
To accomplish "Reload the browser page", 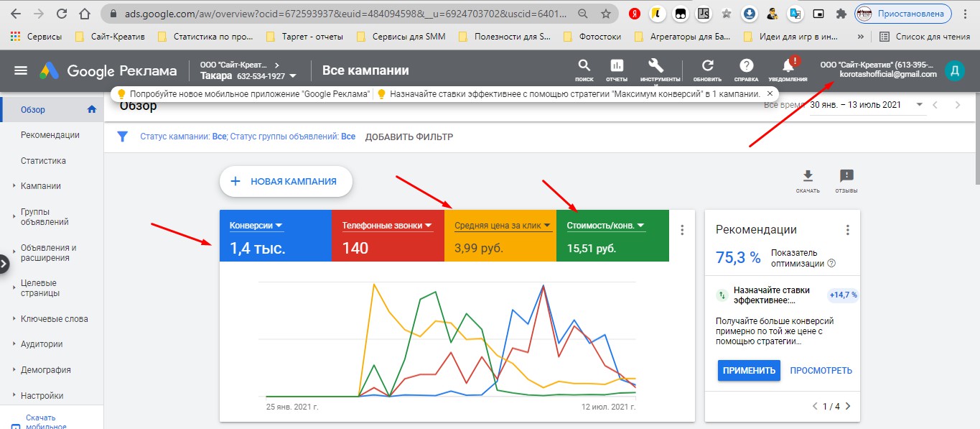I will 62,14.
